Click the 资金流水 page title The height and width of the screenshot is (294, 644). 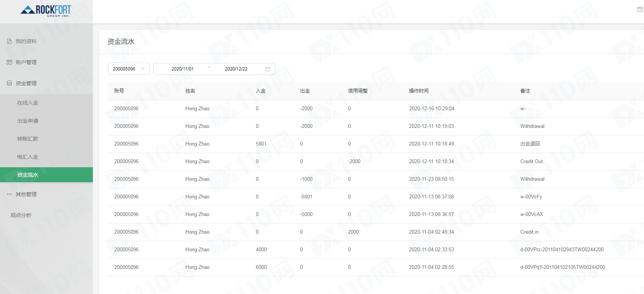click(x=121, y=41)
